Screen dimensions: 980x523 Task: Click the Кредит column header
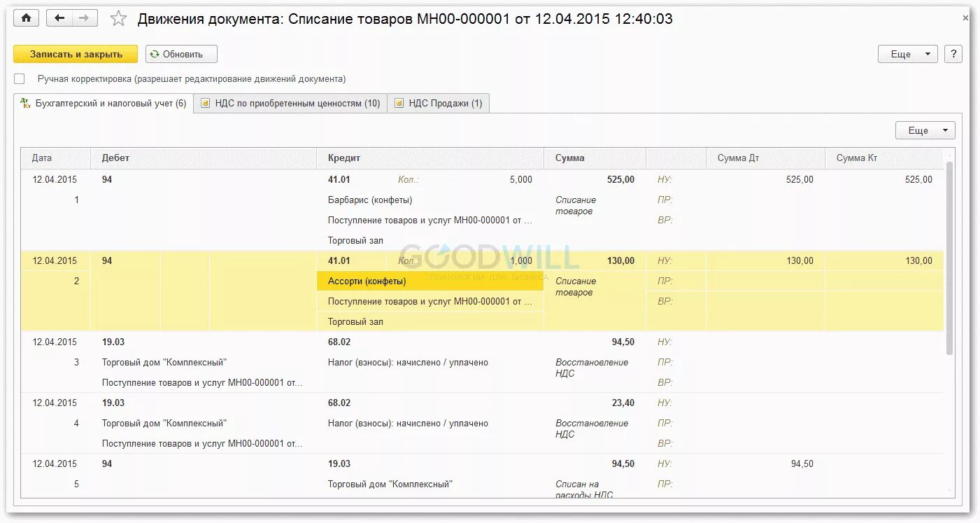point(430,158)
